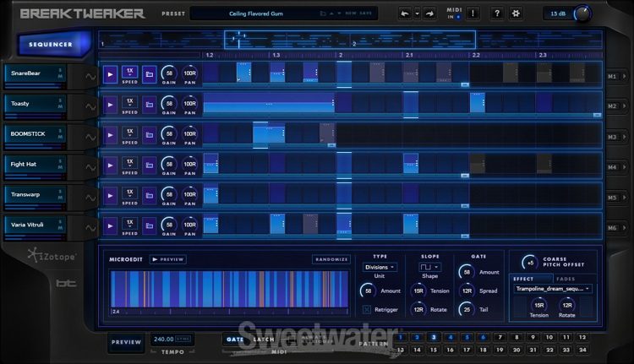The width and height of the screenshot is (634, 364).
Task: Play the BOOMSTICK track sample
Action: tap(110, 135)
